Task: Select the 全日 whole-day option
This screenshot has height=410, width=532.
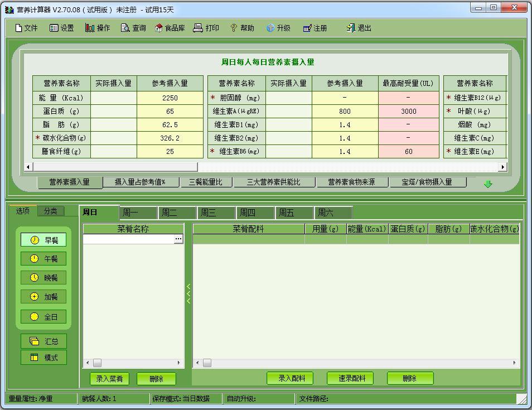Action: [x=43, y=317]
